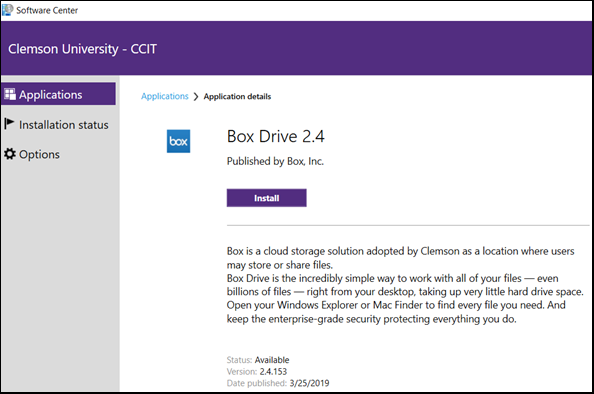Image resolution: width=594 pixels, height=394 pixels.
Task: Click the Version 2.4.153 value
Action: pos(273,371)
